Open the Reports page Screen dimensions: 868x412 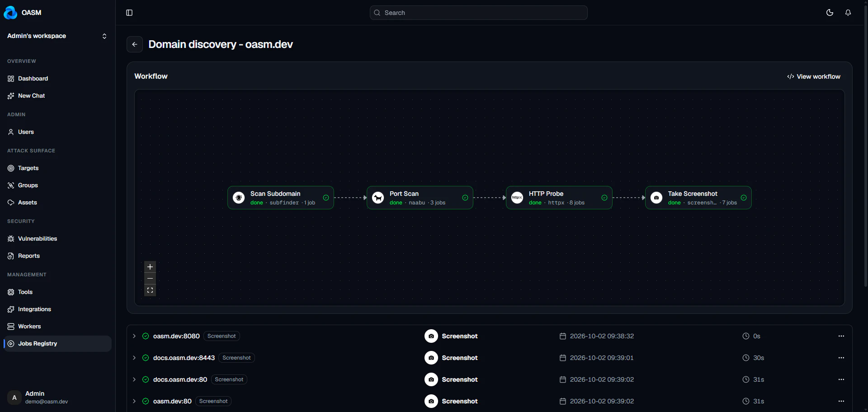pyautogui.click(x=57, y=256)
